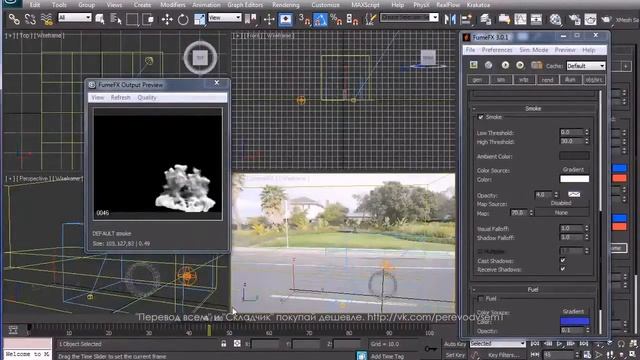This screenshot has width=640, height=360.
Task: Toggle Percent Snap icon
Action: click(x=336, y=19)
